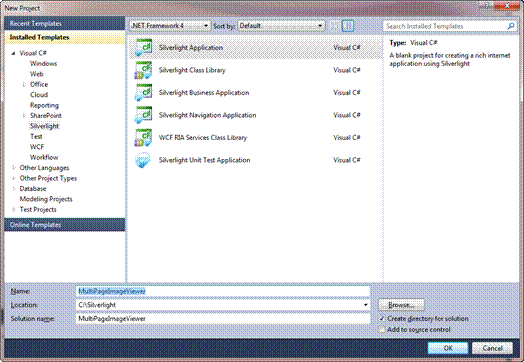The width and height of the screenshot is (524, 362).
Task: Click the Silverlight Business Application icon
Action: click(143, 92)
